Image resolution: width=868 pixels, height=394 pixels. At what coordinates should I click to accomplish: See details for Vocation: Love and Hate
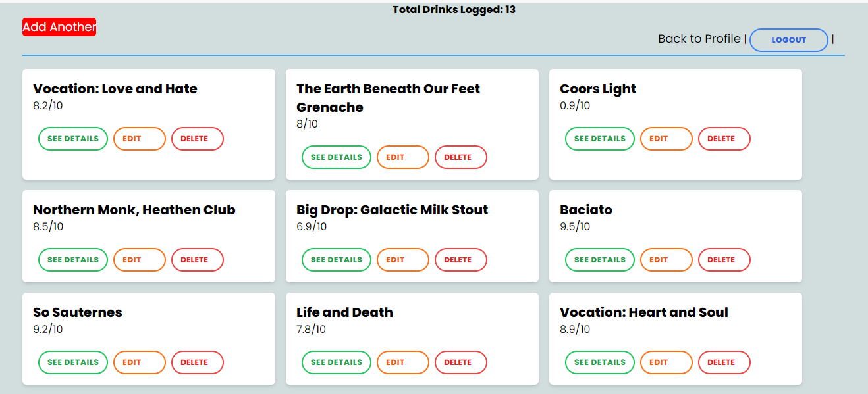(72, 138)
